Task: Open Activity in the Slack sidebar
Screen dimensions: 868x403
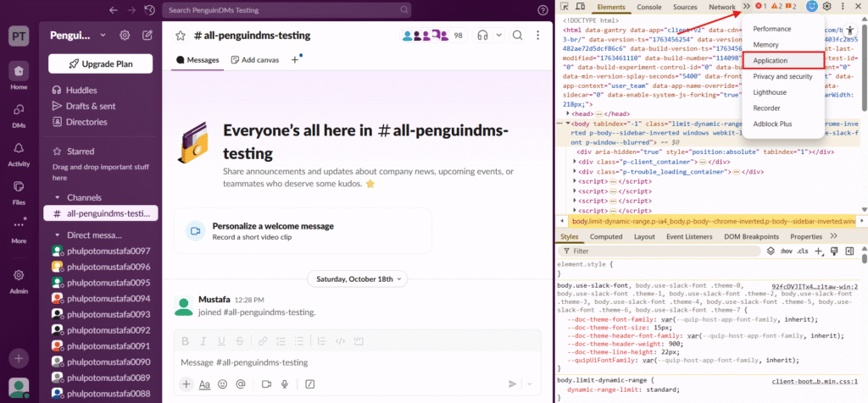Action: (18, 152)
